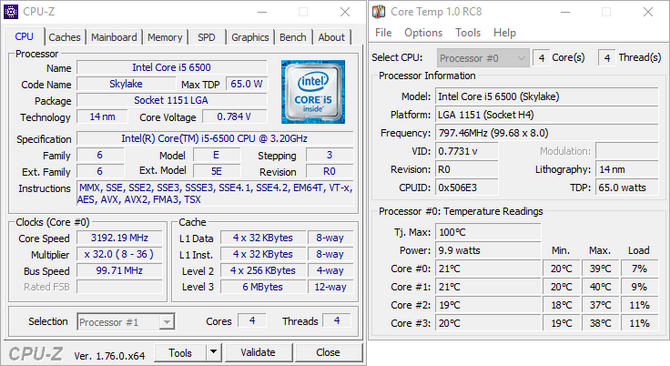
Task: Click the Bus Speed value '99.71 MHz'
Action: (x=120, y=270)
